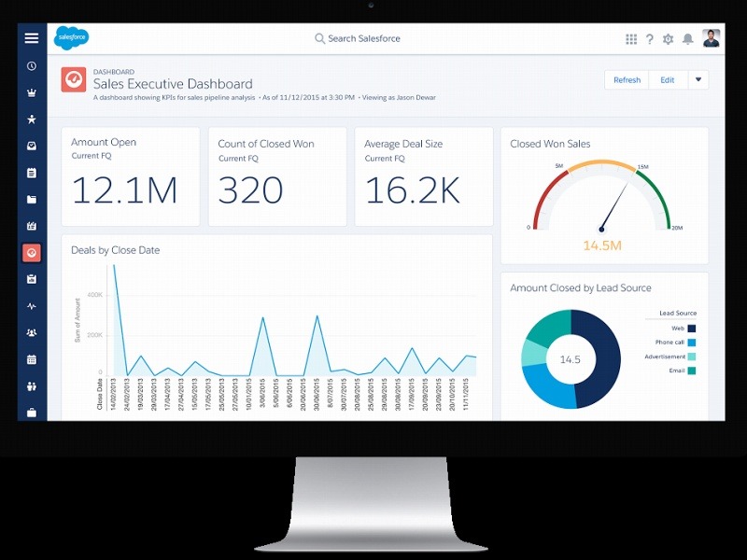The image size is (747, 560).
Task: Click the Viewing as Jason Dewar text
Action: tap(399, 98)
